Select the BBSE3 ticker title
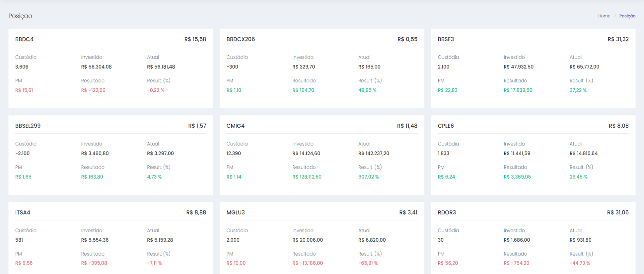The image size is (644, 274). 446,39
